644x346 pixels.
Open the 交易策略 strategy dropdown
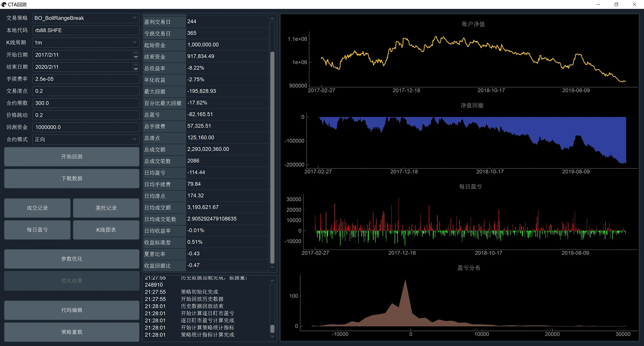[x=86, y=18]
